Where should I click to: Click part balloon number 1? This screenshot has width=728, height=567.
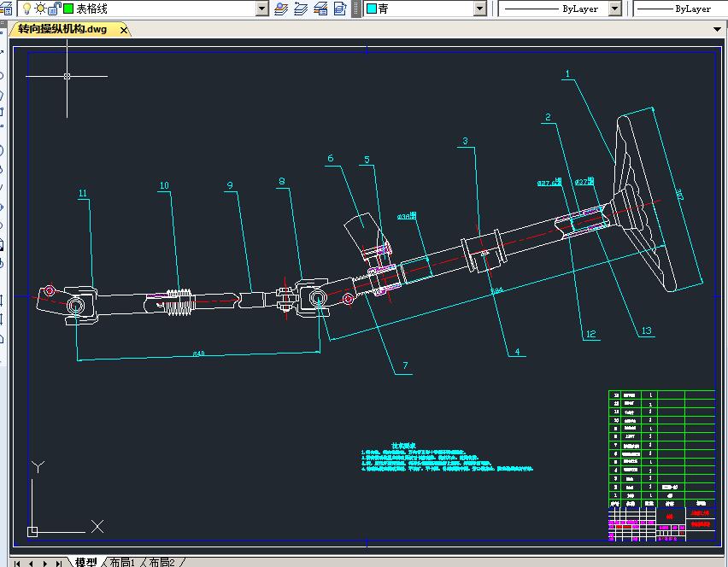point(567,73)
